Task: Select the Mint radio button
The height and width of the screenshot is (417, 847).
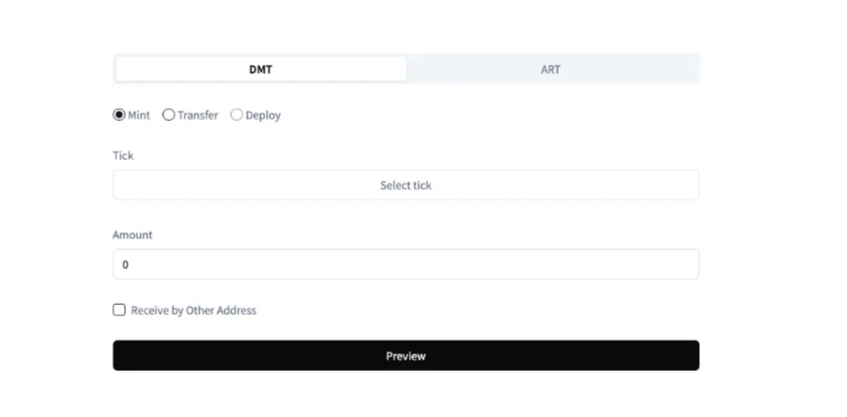Action: pyautogui.click(x=119, y=115)
